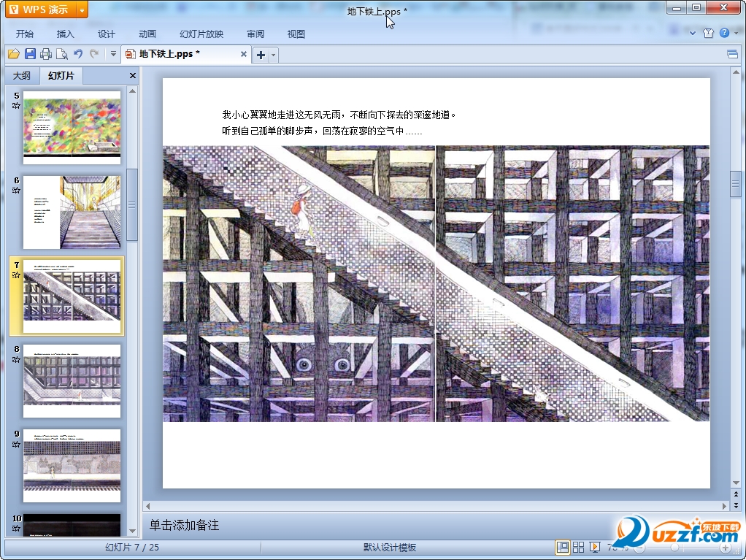The height and width of the screenshot is (560, 746).
Task: Click editor vertical scroll up arrow
Action: click(x=736, y=72)
